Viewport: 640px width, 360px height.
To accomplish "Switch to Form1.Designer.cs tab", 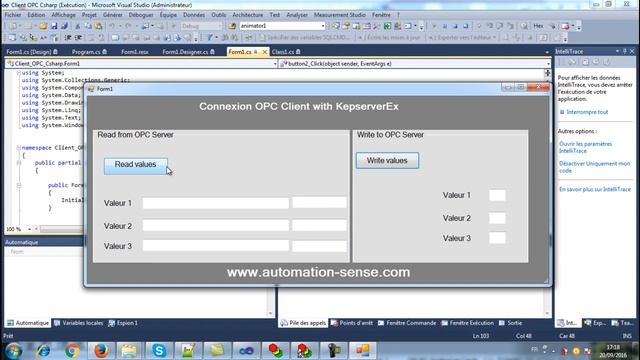I will (x=188, y=52).
